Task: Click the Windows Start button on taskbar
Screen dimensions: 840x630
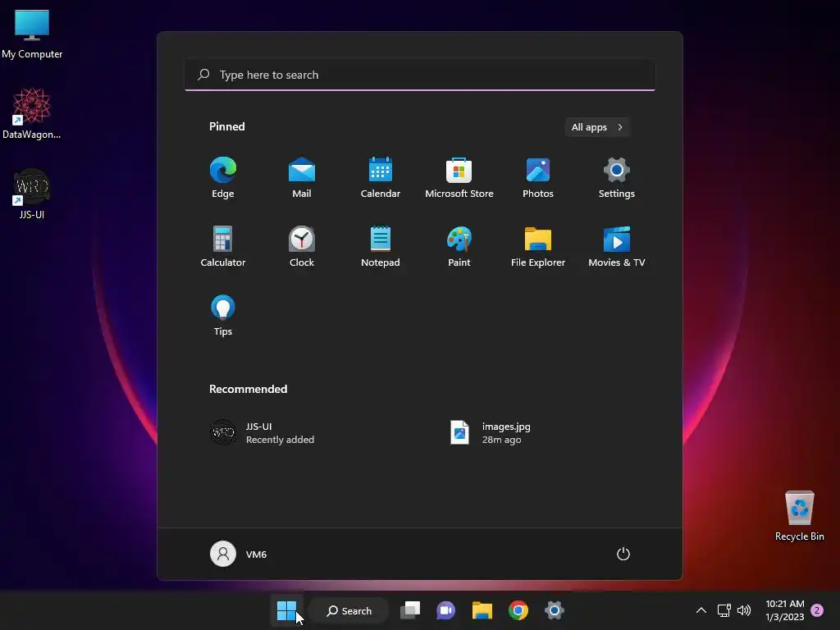Action: tap(286, 610)
